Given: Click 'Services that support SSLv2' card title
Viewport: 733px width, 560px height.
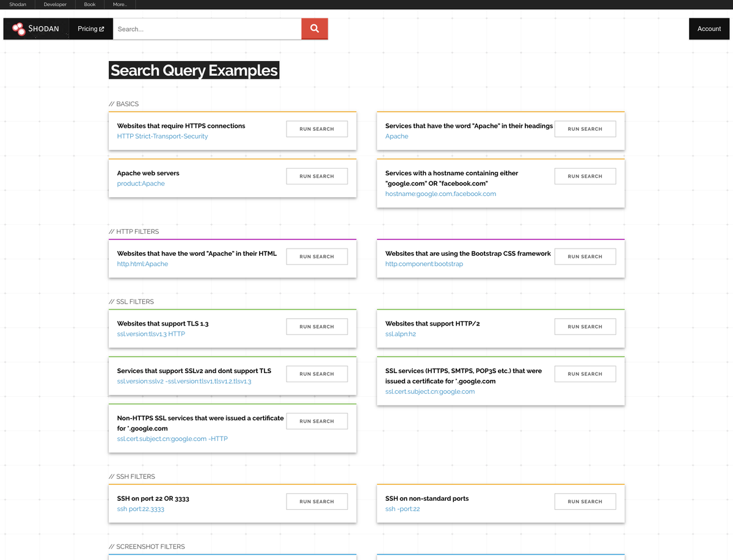Looking at the screenshot, I should coord(194,371).
